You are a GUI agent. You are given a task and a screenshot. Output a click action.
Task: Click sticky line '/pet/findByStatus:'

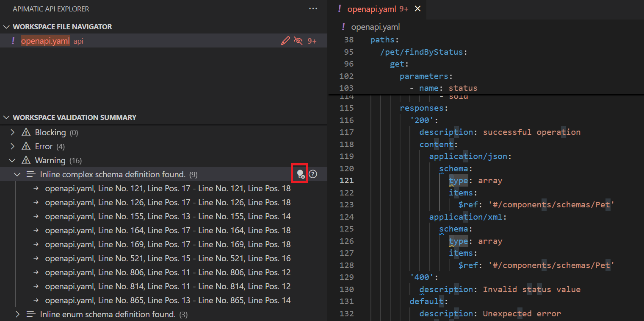(x=424, y=52)
